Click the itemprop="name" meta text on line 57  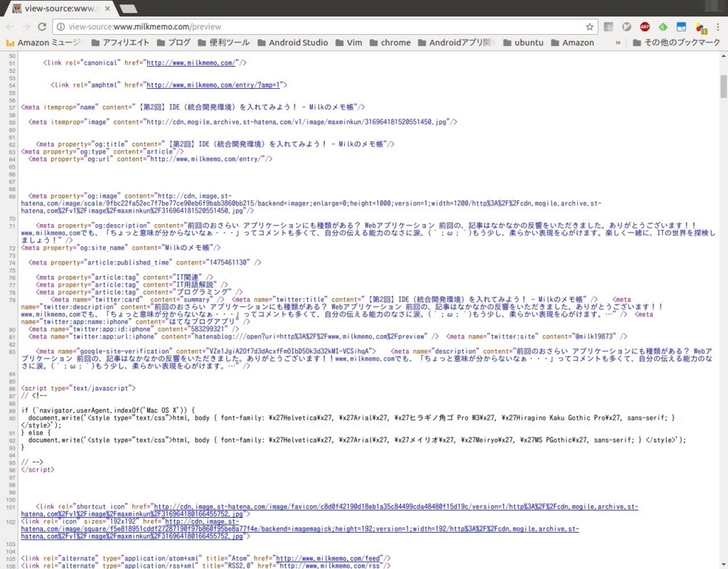(193, 107)
